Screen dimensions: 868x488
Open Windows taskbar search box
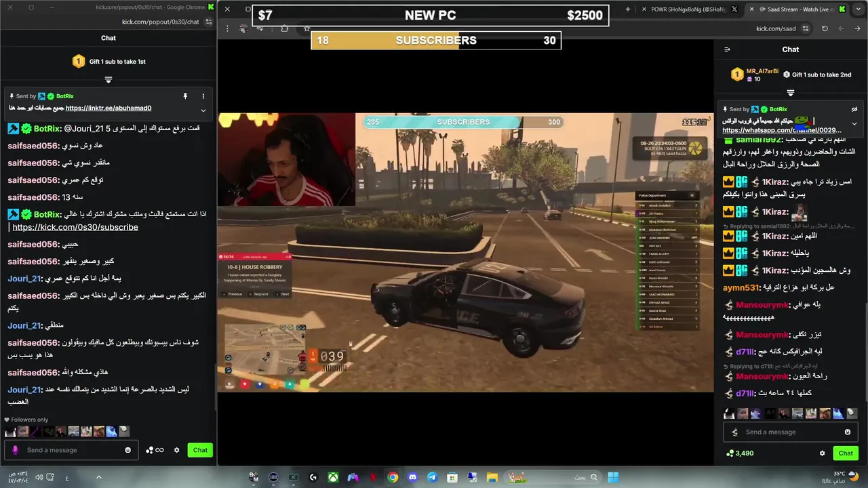[555, 477]
